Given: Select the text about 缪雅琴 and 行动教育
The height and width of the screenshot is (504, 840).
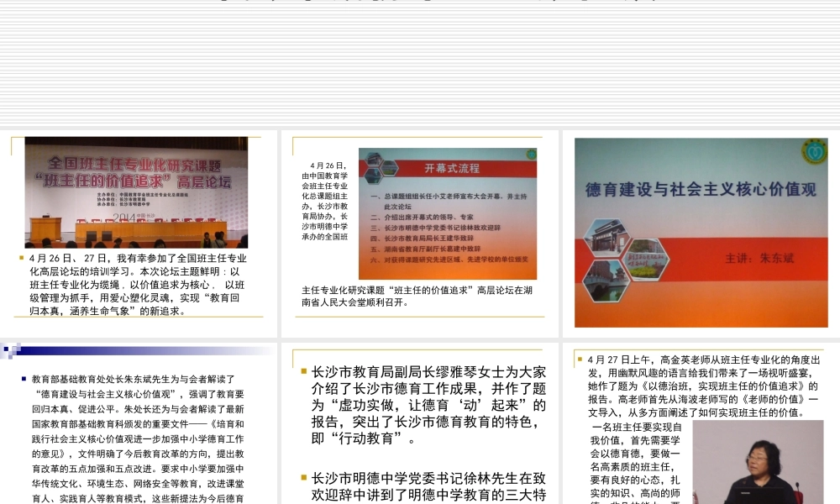Looking at the screenshot, I should 428,404.
